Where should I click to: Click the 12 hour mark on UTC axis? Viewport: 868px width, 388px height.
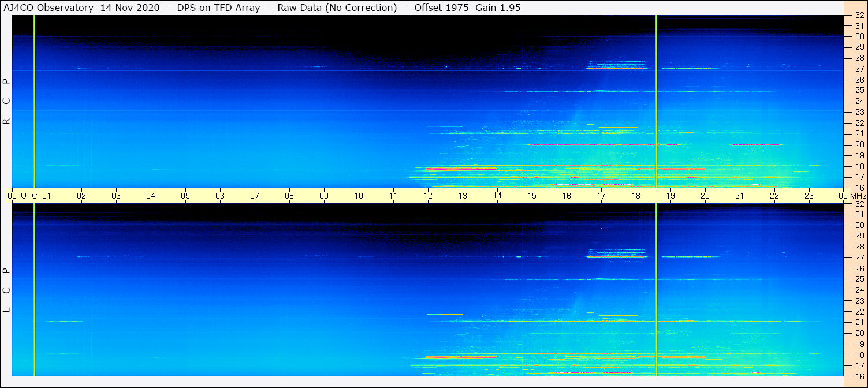click(x=428, y=196)
